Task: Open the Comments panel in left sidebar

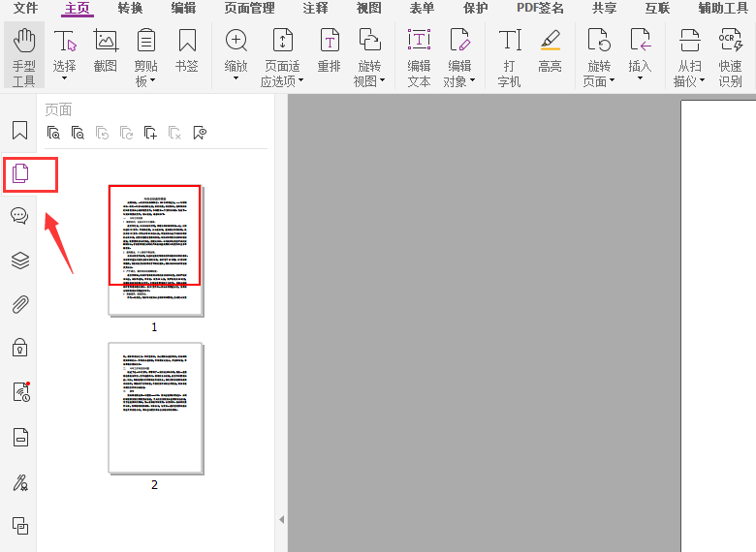Action: pos(19,216)
